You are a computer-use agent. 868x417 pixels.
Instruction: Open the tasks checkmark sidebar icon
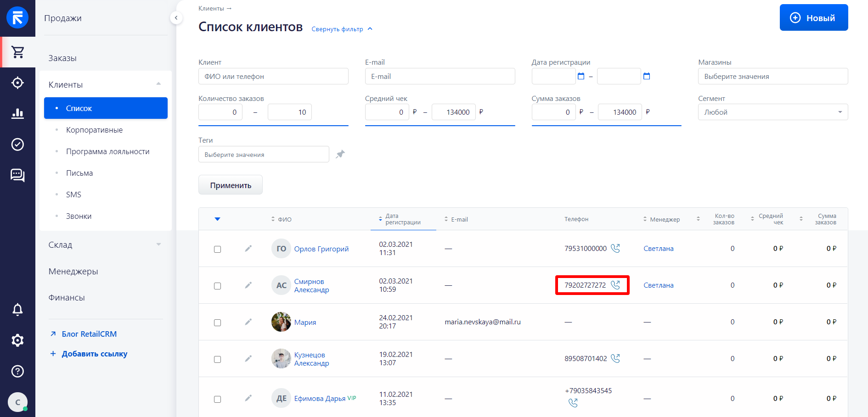[x=18, y=145]
